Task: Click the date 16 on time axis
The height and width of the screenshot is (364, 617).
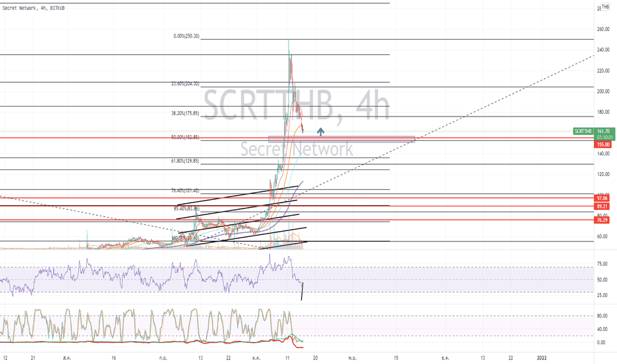Action: click(114, 358)
